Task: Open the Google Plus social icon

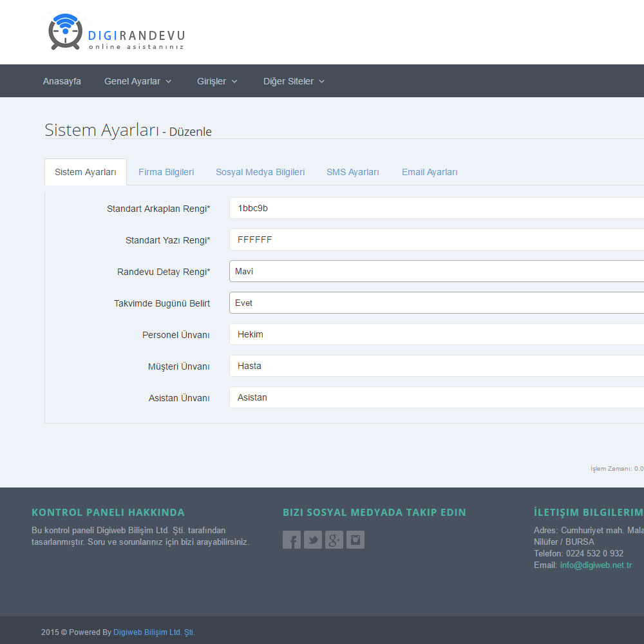Action: tap(334, 540)
